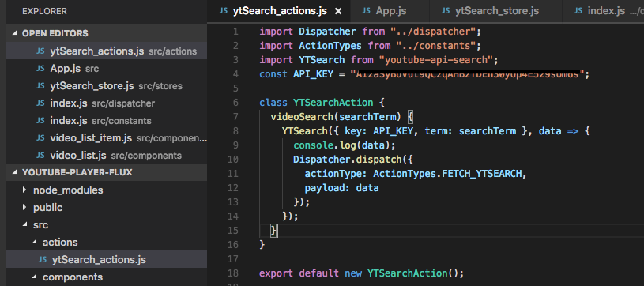Screen dimensions: 644x286
Task: Click JS icon of ytSearch_actions.js in file tree
Action: coord(43,260)
